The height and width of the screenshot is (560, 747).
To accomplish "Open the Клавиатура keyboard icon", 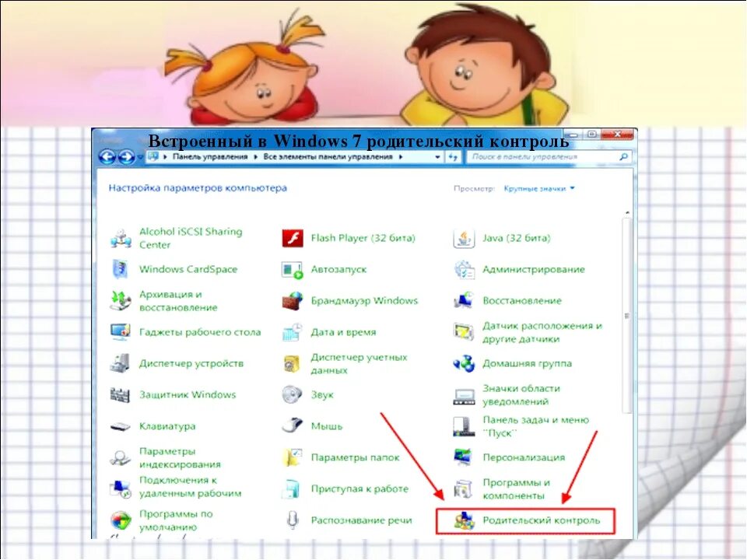I will 120,427.
